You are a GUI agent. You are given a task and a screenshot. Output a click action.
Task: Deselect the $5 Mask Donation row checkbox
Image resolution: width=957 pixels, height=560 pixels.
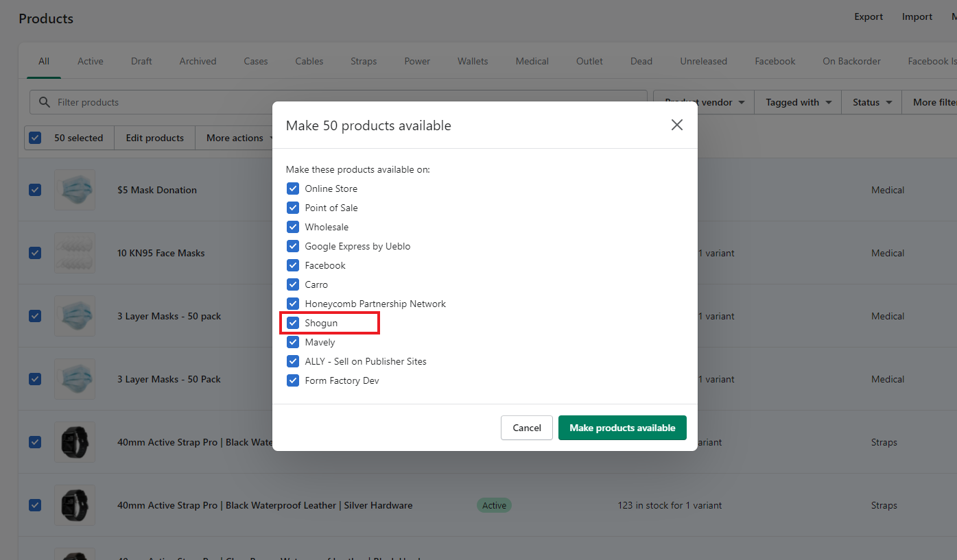tap(35, 190)
